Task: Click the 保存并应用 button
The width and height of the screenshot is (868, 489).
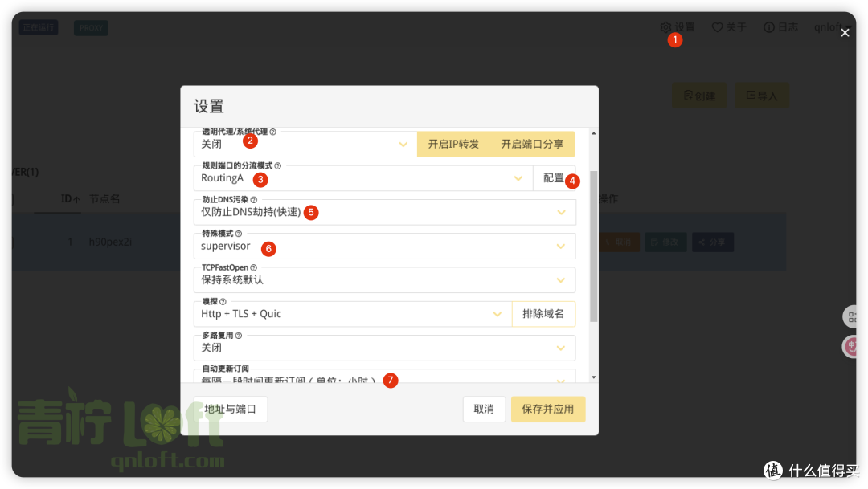Action: (547, 410)
